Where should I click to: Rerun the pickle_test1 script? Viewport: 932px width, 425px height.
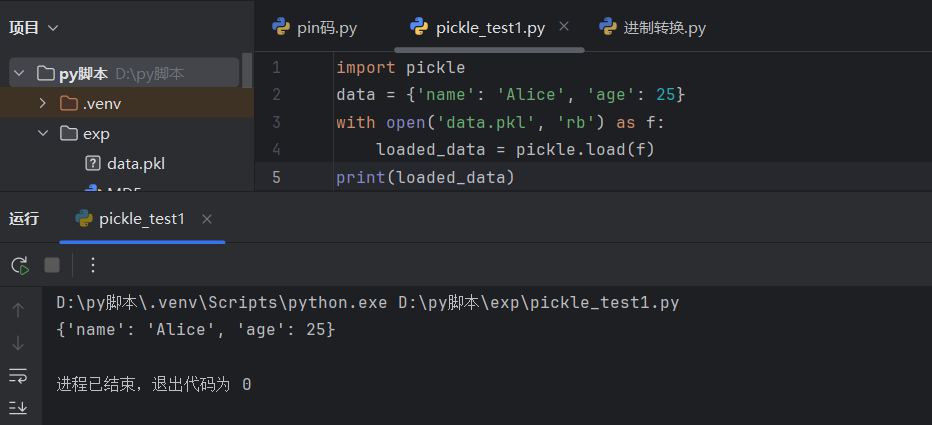(x=20, y=265)
